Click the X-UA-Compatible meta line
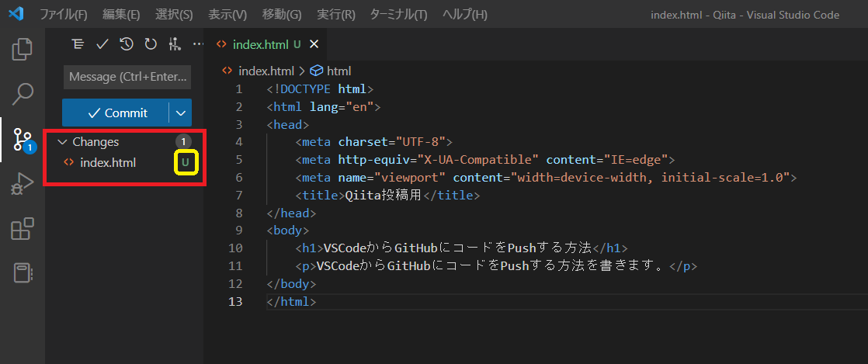The width and height of the screenshot is (868, 364). click(x=485, y=160)
